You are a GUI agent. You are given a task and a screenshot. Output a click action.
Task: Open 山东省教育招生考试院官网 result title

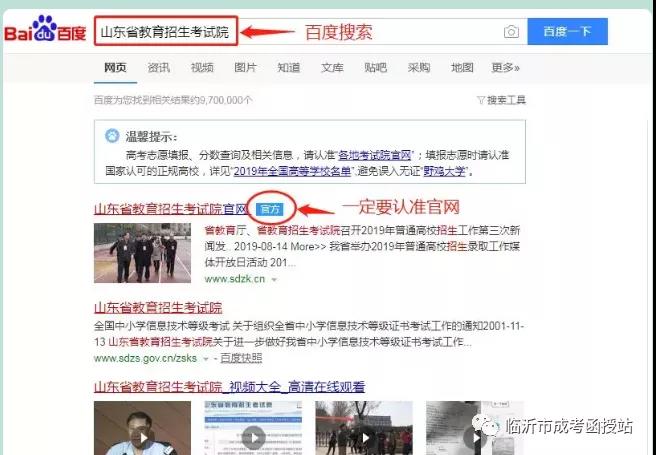172,208
